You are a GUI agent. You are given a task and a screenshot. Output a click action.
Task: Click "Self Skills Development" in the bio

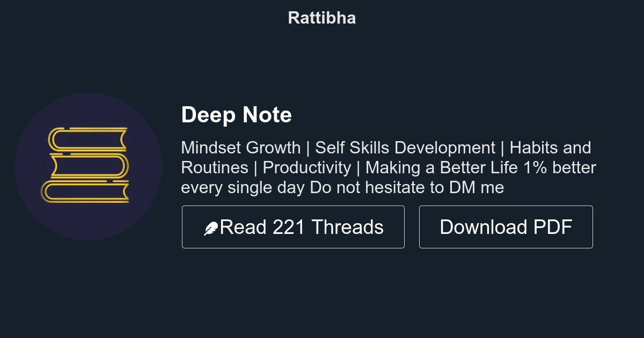tap(405, 148)
